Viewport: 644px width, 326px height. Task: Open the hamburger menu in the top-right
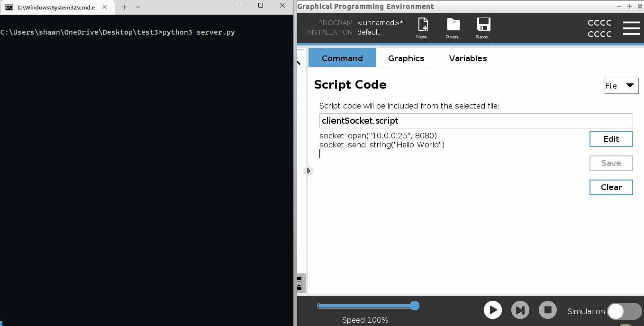pyautogui.click(x=631, y=28)
